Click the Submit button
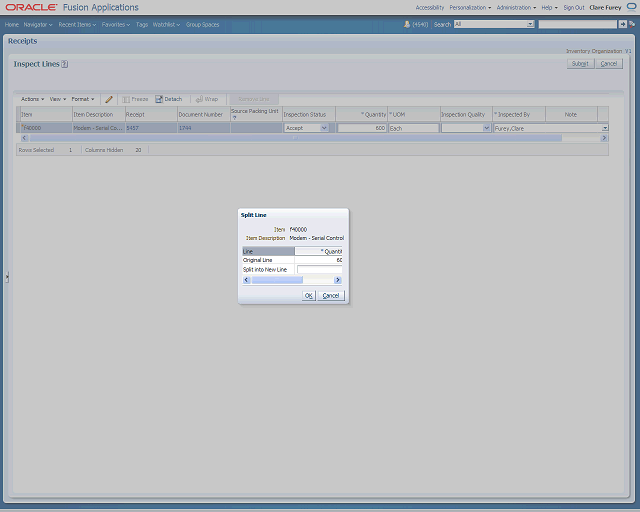 580,64
